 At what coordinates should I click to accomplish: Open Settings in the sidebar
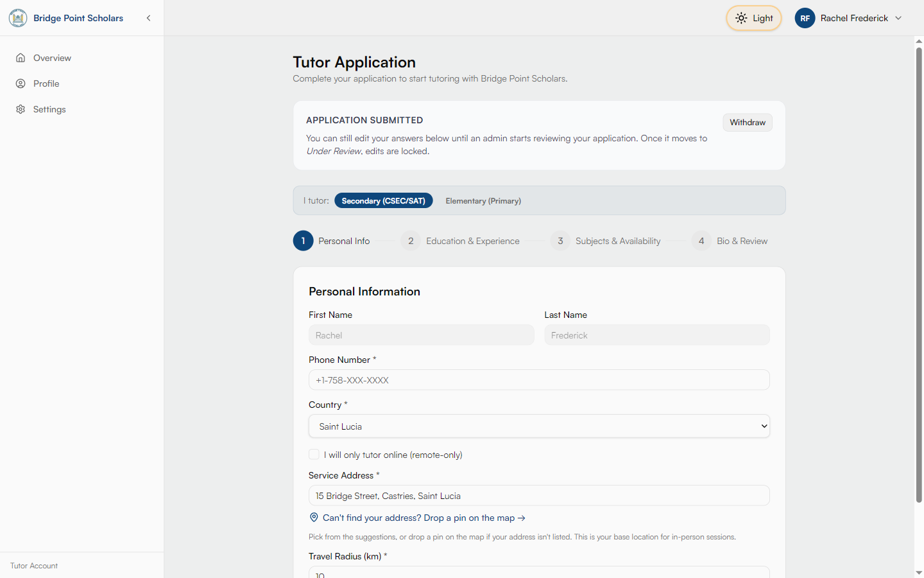(82, 109)
